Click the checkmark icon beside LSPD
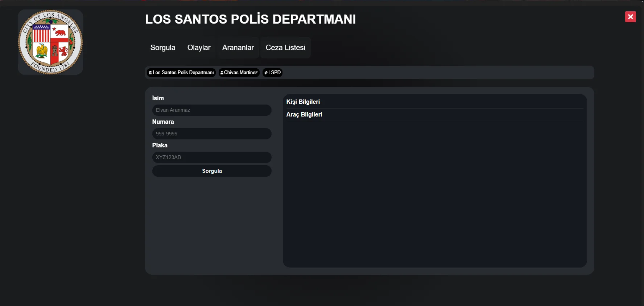 pos(266,73)
